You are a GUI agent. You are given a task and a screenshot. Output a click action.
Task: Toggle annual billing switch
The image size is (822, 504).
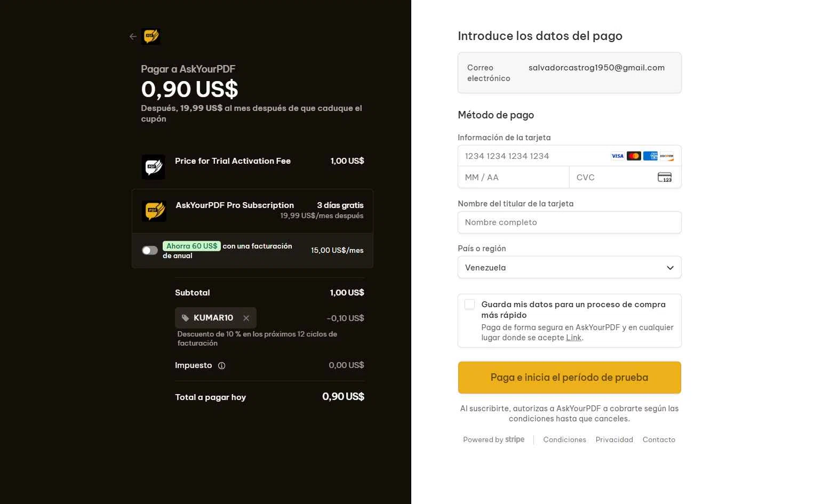(x=149, y=250)
